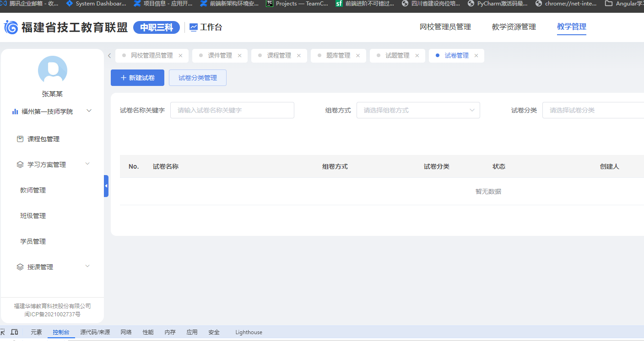The image size is (644, 341).
Task: Open the PyCharm激活码 bookmark
Action: (x=498, y=4)
